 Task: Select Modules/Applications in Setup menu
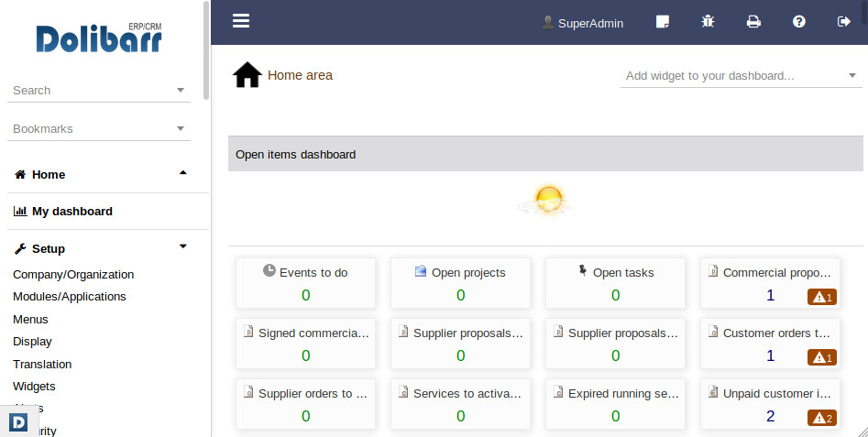tap(70, 297)
